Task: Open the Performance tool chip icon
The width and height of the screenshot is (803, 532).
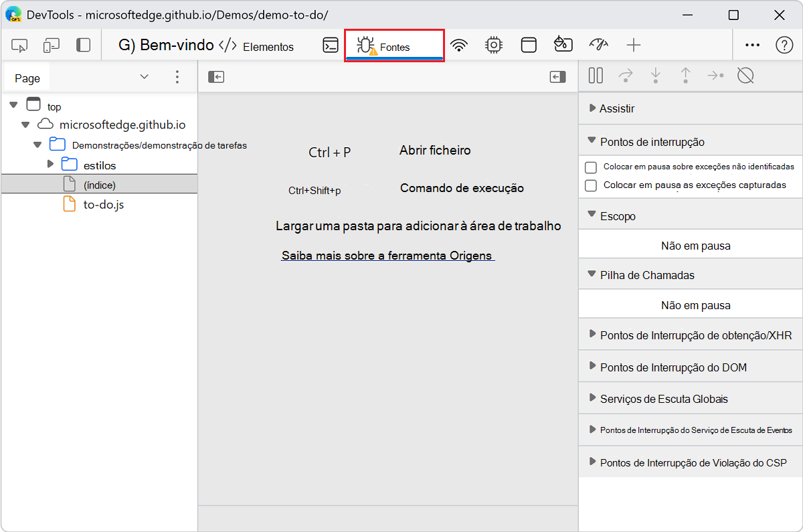Action: coord(494,45)
